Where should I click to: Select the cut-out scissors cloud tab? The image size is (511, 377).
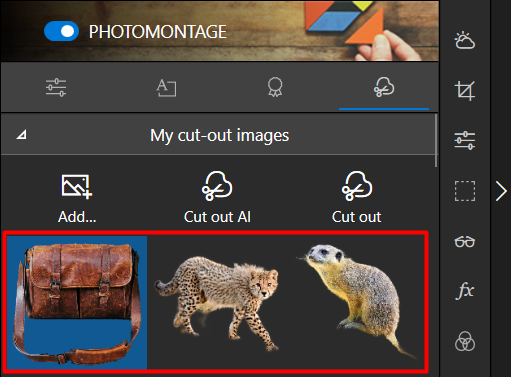pyautogui.click(x=384, y=87)
